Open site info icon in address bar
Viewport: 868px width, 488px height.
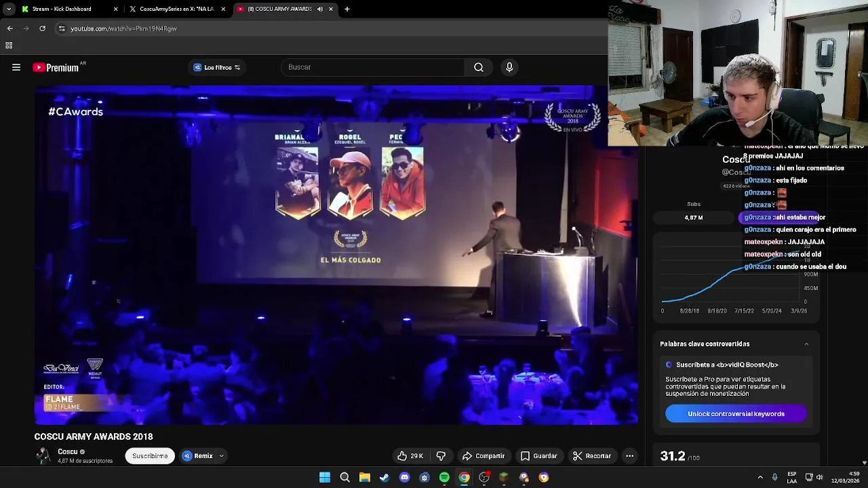(62, 28)
